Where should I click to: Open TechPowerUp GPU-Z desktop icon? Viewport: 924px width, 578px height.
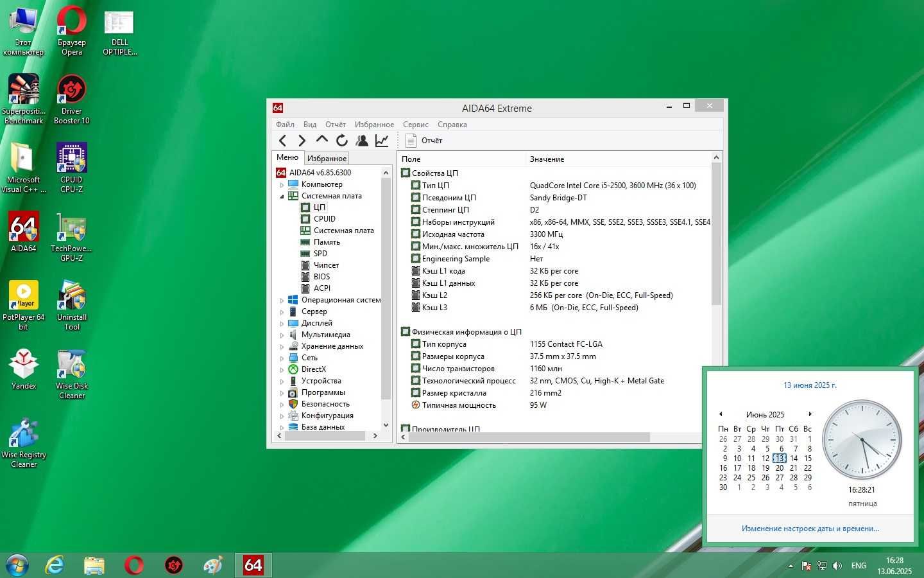71,237
